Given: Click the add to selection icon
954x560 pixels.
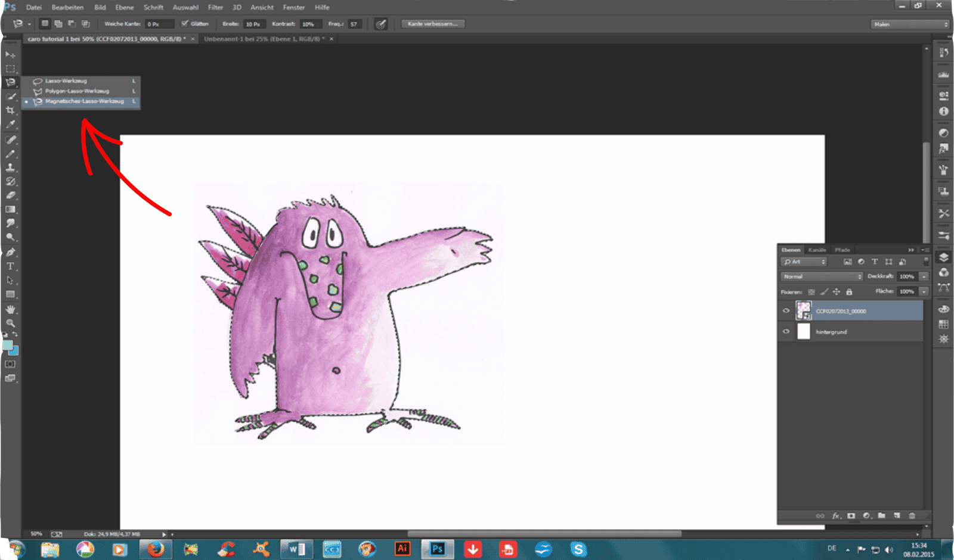Looking at the screenshot, I should point(58,24).
